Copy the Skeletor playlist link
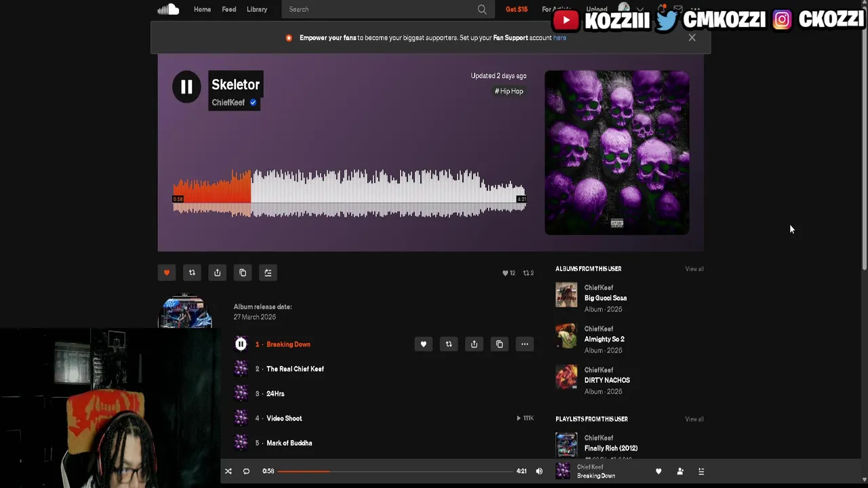Viewport: 868px width, 488px height. pyautogui.click(x=243, y=272)
